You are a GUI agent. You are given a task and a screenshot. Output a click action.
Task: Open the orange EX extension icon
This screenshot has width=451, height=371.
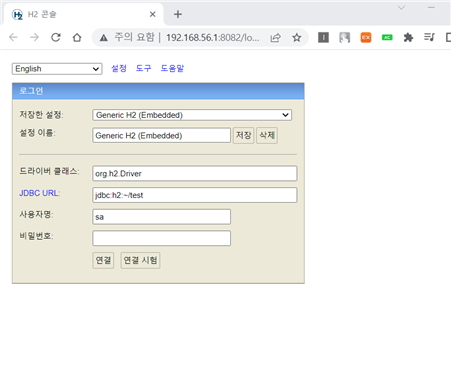pos(366,37)
